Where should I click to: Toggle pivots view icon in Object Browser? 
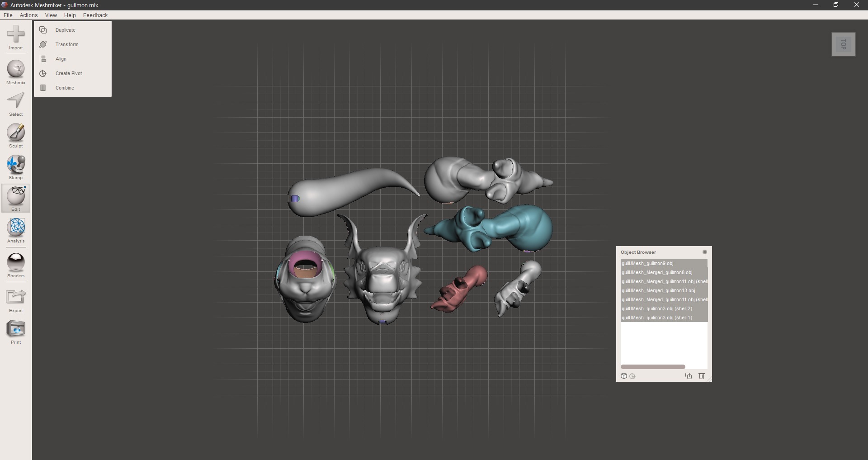(x=632, y=376)
